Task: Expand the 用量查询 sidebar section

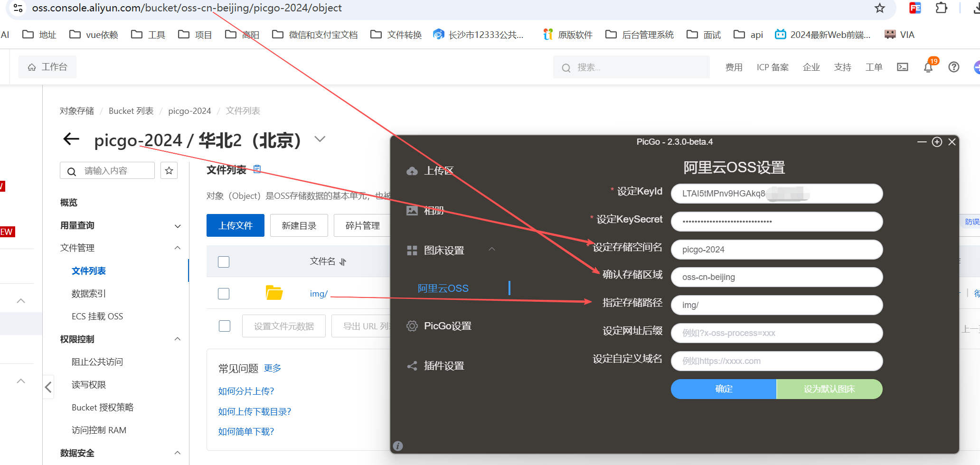Action: pos(178,226)
